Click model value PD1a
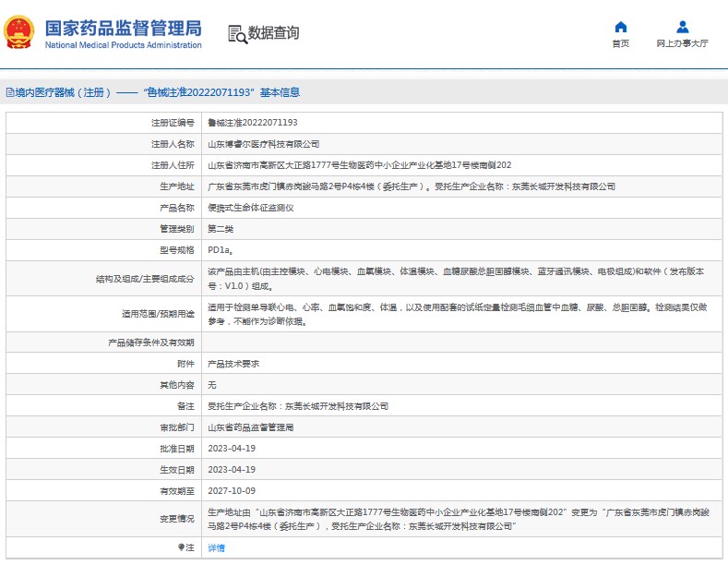The width and height of the screenshot is (728, 565). point(221,250)
